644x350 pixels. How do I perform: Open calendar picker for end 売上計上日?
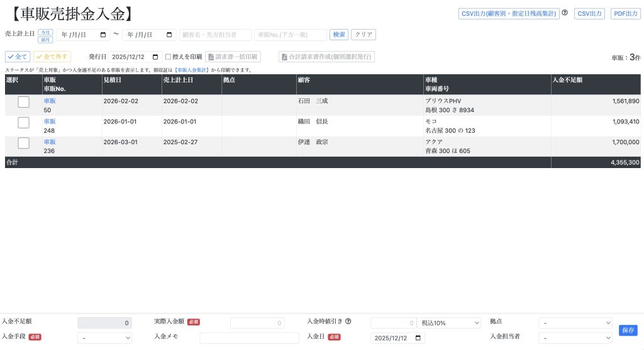[x=169, y=35]
